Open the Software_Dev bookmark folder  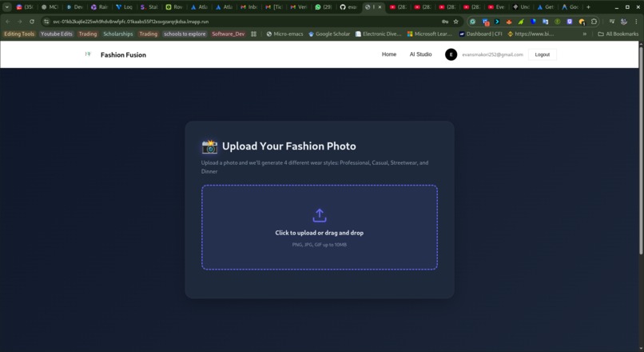pos(229,34)
